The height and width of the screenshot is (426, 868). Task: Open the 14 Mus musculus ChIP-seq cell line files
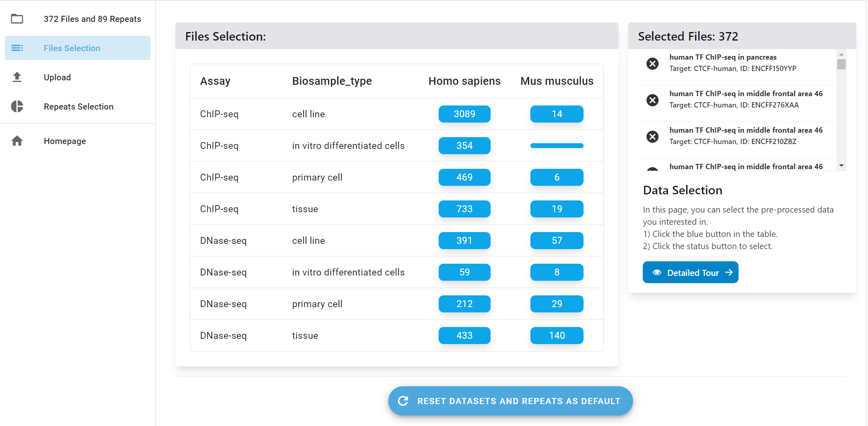click(556, 114)
